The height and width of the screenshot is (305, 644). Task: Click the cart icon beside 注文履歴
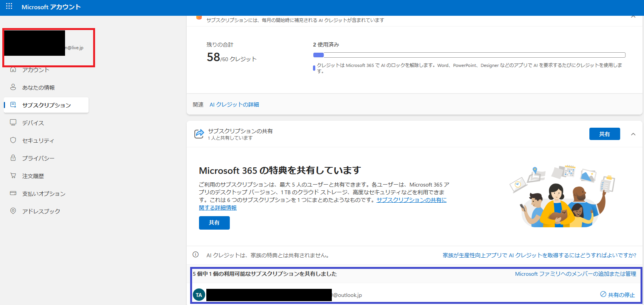click(x=13, y=175)
